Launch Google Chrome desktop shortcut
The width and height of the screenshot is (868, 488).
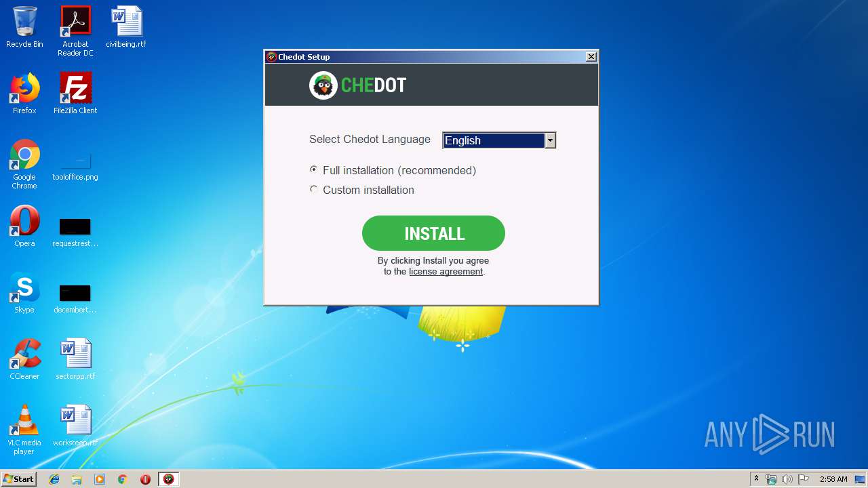pos(24,164)
